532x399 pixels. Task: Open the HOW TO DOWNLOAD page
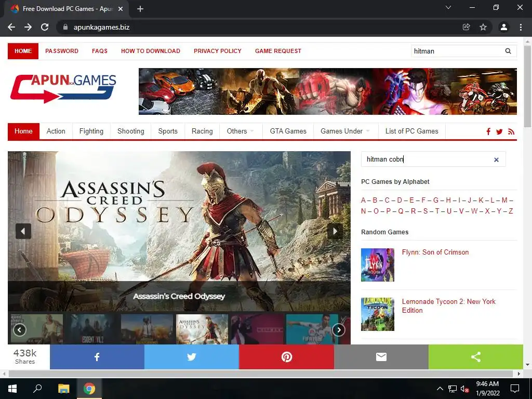point(151,51)
